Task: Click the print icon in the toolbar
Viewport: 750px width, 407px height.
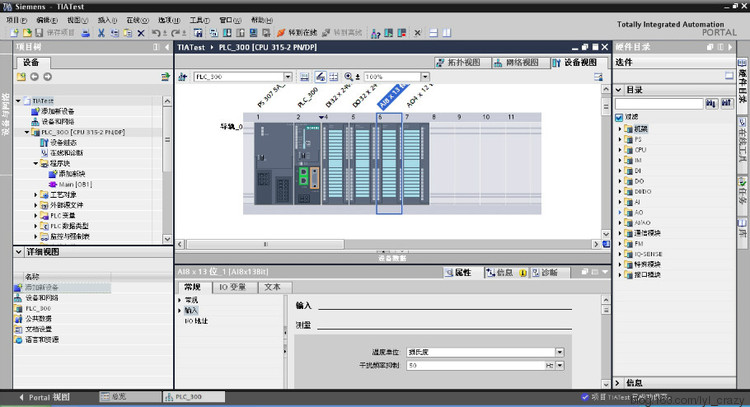Action: pos(84,33)
